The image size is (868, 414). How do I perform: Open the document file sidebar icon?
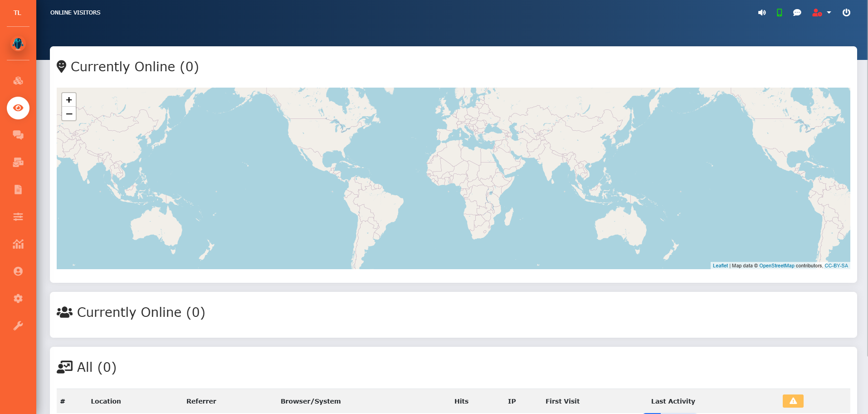tap(18, 190)
